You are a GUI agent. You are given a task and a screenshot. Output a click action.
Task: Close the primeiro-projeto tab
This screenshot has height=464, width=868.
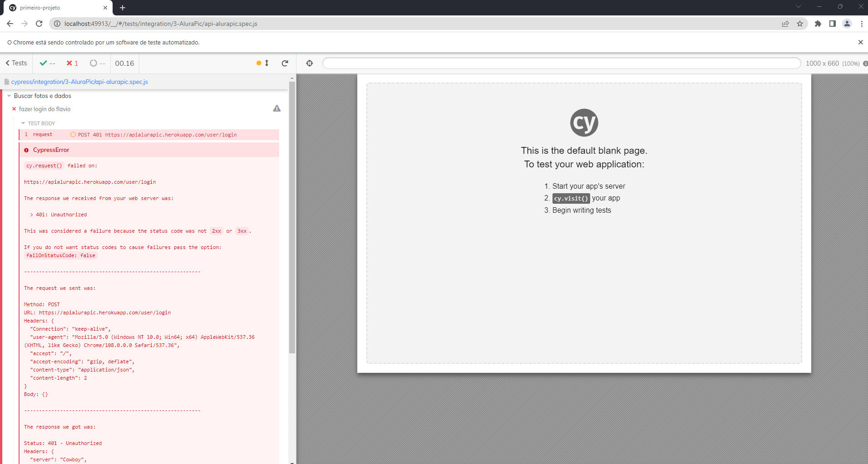tap(105, 8)
